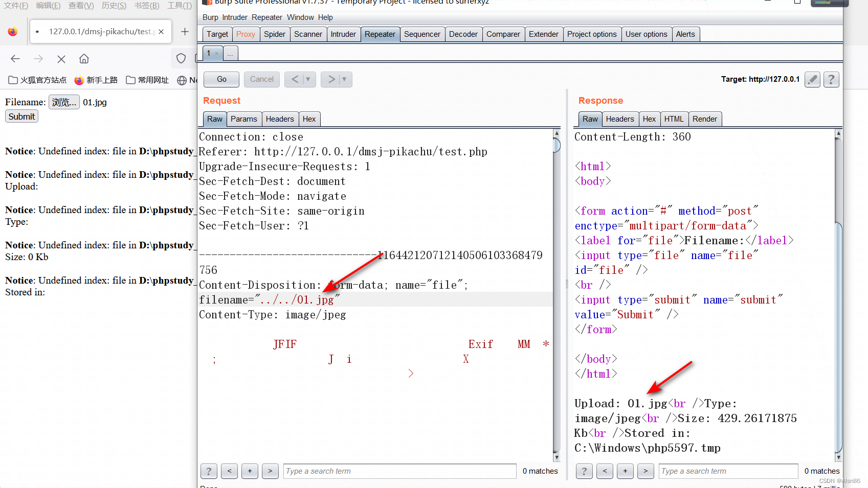Open Window menu in Burp Suite
868x488 pixels.
click(x=300, y=17)
